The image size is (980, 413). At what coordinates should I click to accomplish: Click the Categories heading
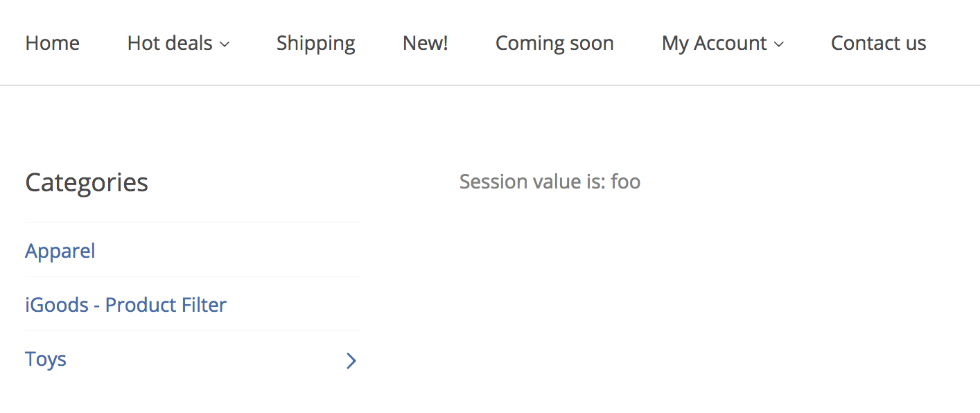(86, 182)
